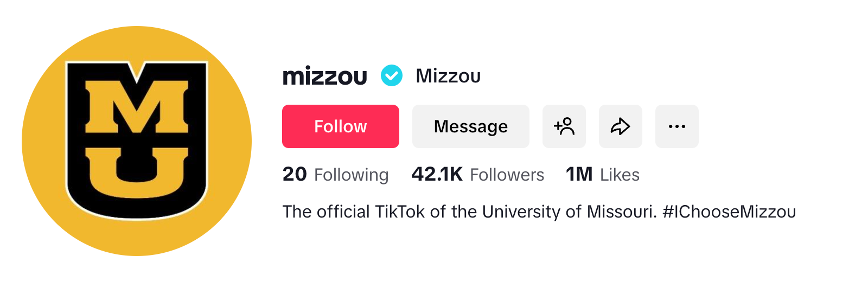This screenshot has height=281, width=868.
Task: Click the '1M' likes count
Action: click(579, 174)
